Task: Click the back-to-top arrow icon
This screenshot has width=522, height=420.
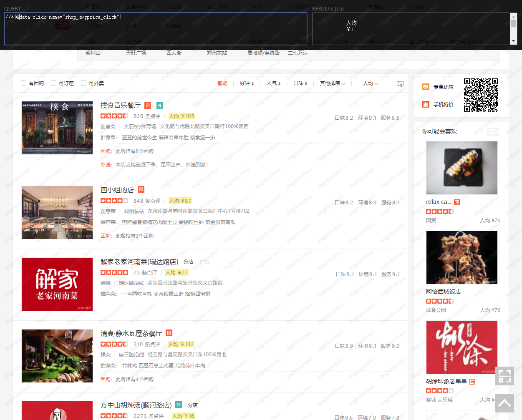Action: click(x=504, y=403)
